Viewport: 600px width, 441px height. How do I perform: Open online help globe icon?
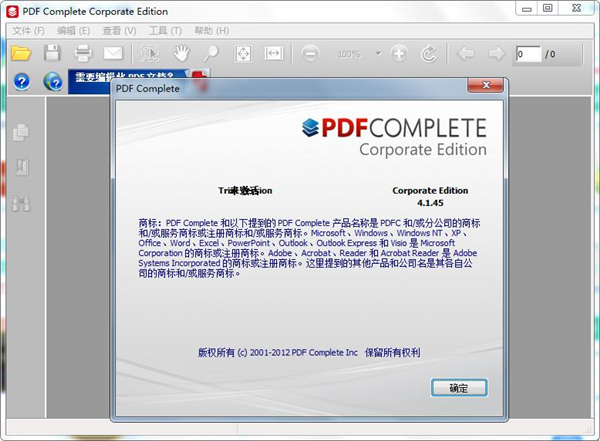pos(53,82)
